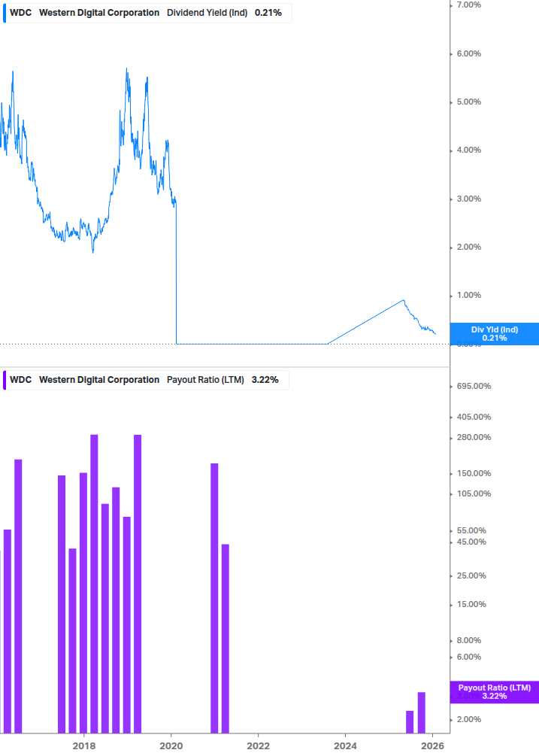
Task: Click WDC ticker in the upper chart legend
Action: tap(20, 13)
